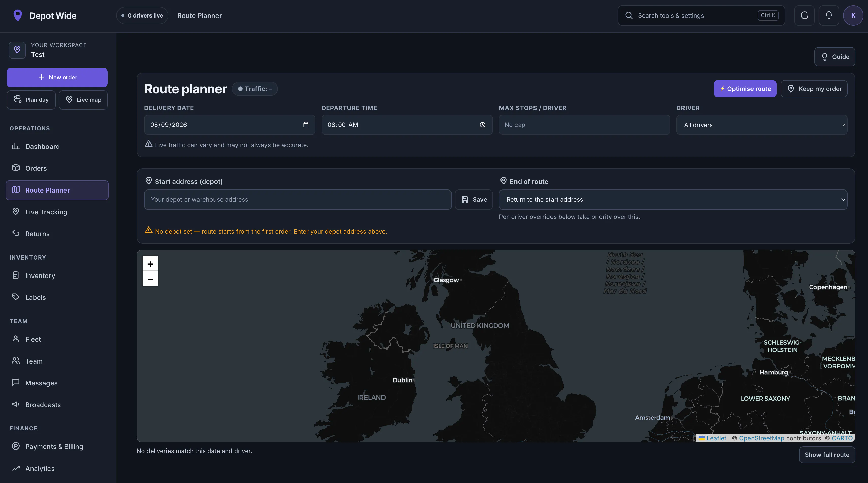Open the Live map button

point(83,100)
